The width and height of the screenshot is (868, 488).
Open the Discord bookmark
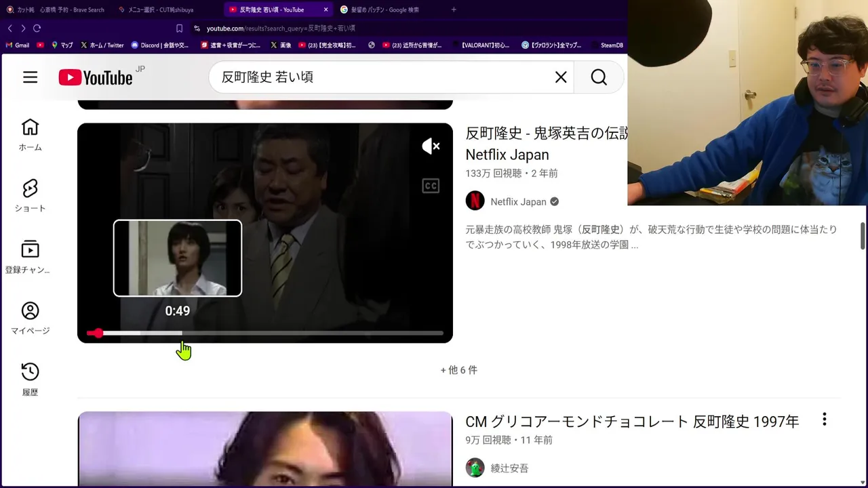(x=160, y=45)
